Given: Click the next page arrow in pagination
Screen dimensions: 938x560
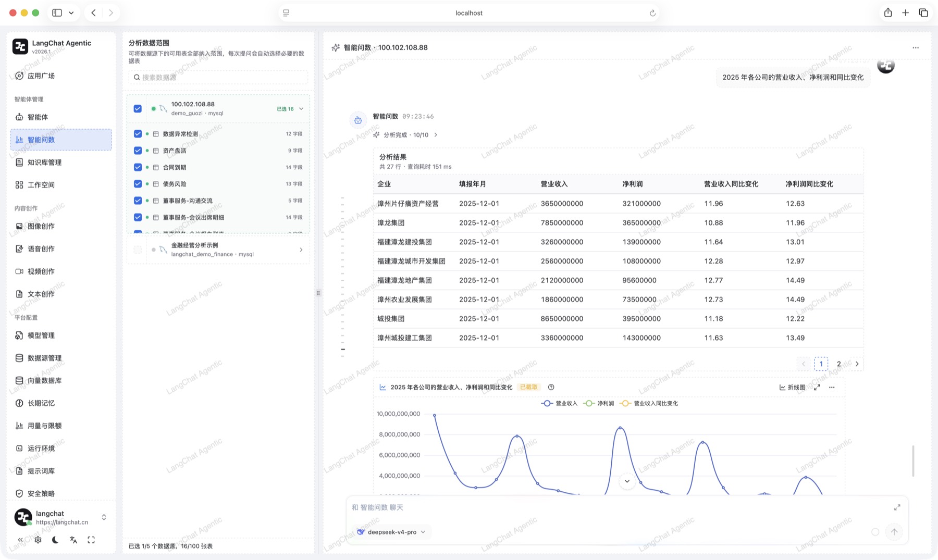Looking at the screenshot, I should point(857,364).
